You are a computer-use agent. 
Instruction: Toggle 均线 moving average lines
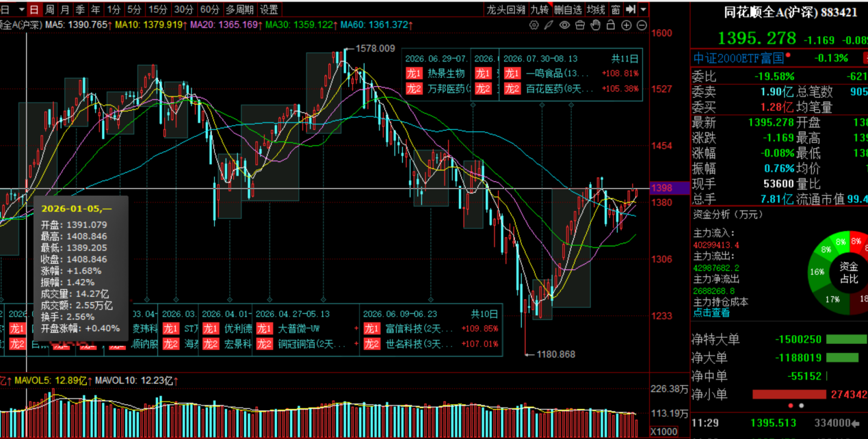pyautogui.click(x=596, y=10)
